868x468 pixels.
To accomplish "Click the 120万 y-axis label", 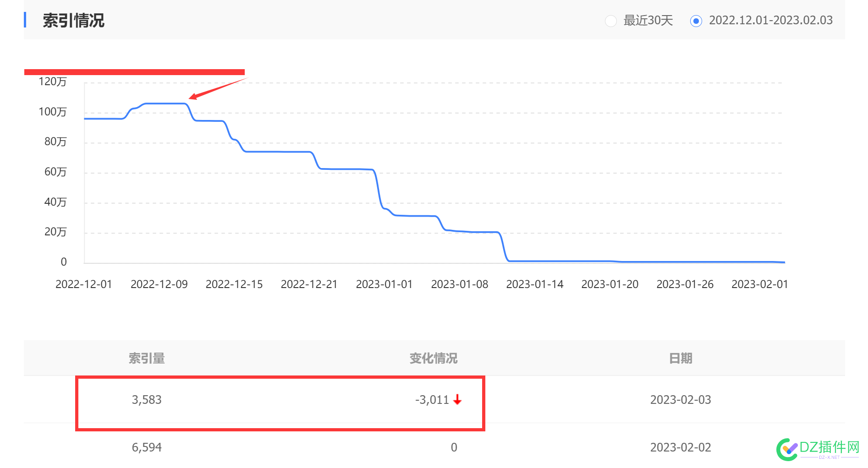I will point(53,82).
